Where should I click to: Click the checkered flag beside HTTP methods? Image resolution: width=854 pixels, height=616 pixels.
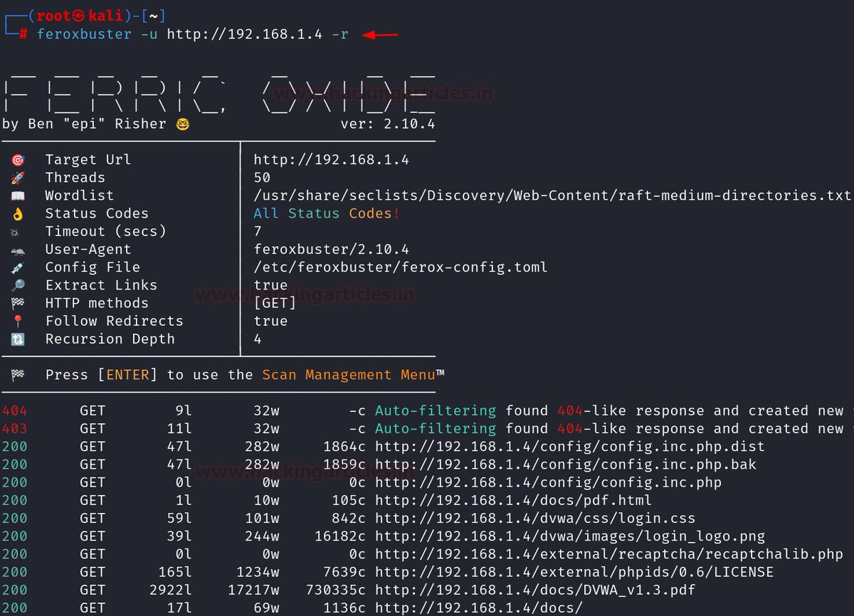pyautogui.click(x=18, y=302)
